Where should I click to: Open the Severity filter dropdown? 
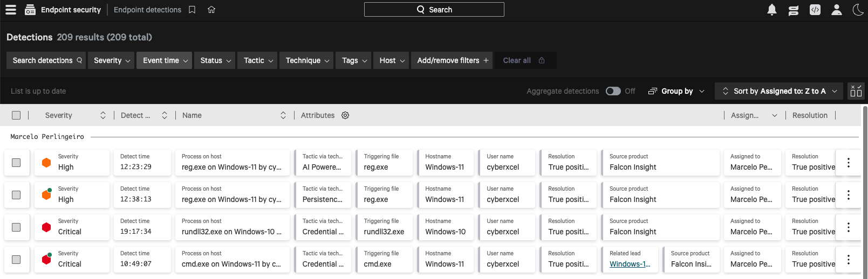[112, 60]
